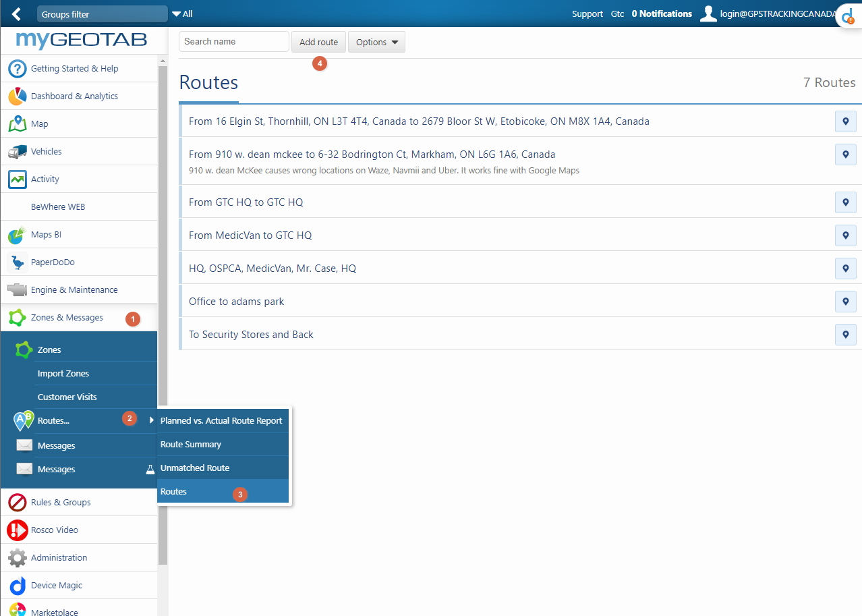
Task: Show map pin for GTC HQ route
Action: point(845,202)
